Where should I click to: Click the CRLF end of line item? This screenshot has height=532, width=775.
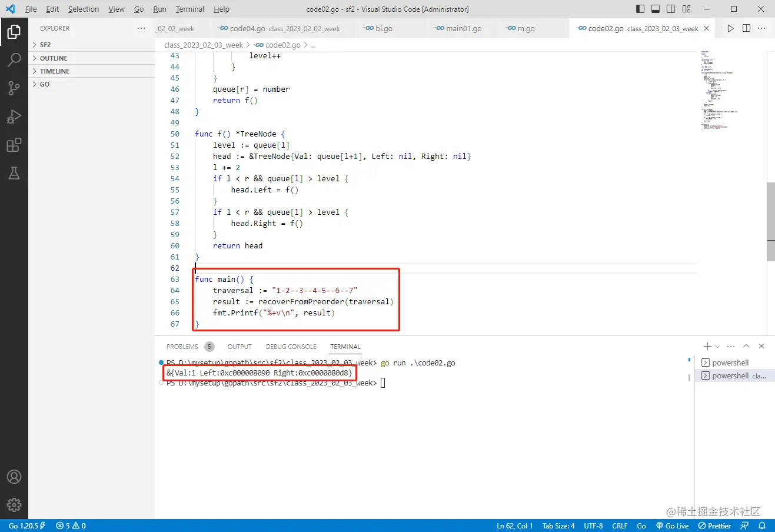click(x=620, y=526)
